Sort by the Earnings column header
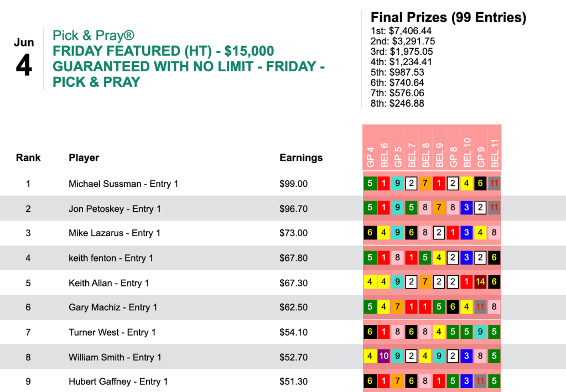The width and height of the screenshot is (566, 392). (x=301, y=158)
